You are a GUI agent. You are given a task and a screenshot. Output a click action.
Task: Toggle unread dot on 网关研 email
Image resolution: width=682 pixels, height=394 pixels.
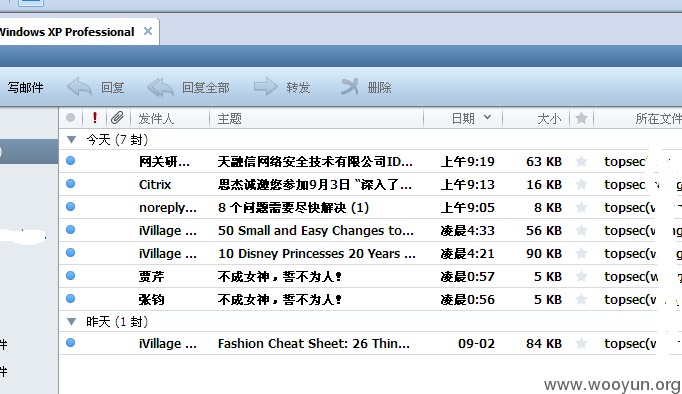pos(70,160)
